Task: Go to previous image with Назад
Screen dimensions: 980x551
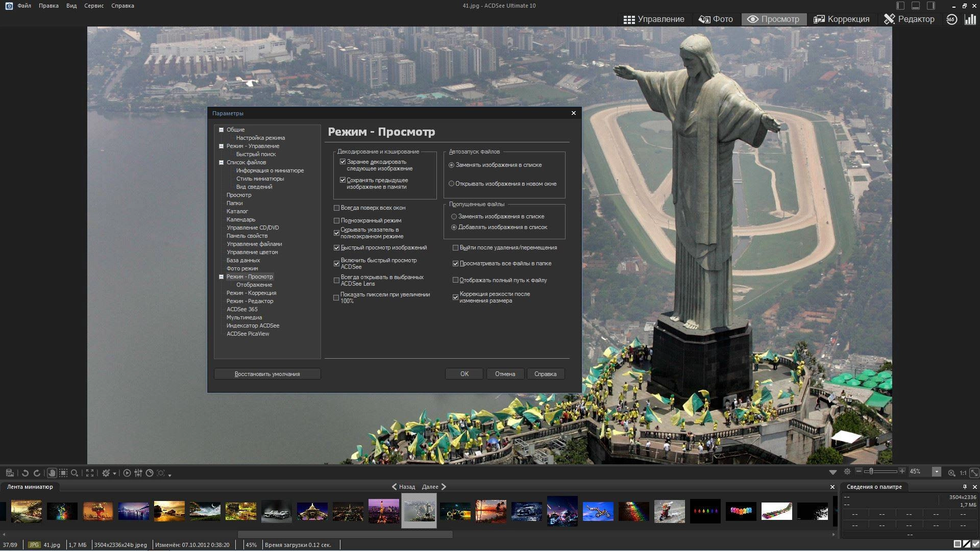Action: pyautogui.click(x=403, y=487)
